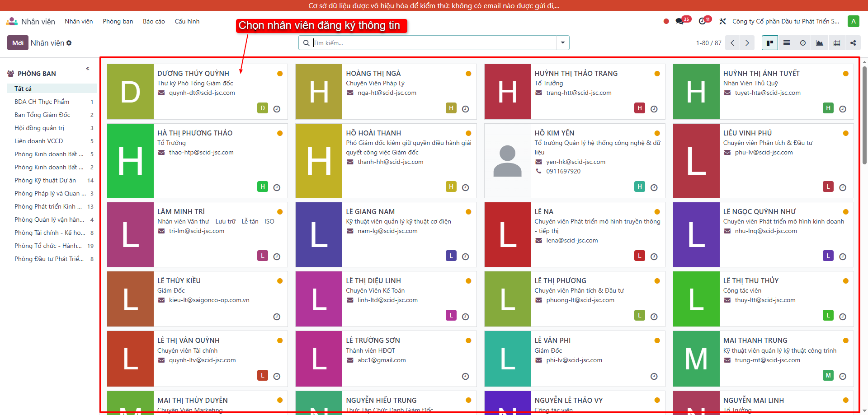This screenshot has height=415, width=868.
Task: Open Phòng ban menu
Action: click(118, 21)
